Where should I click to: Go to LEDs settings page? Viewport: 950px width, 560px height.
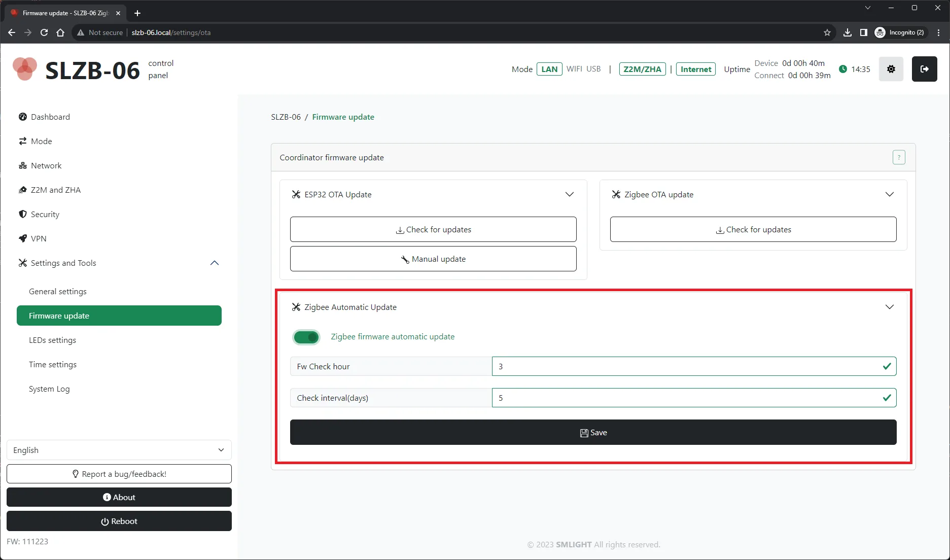point(52,340)
